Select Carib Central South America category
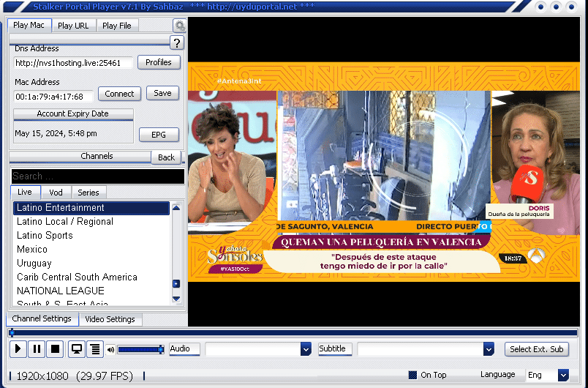 tap(91, 277)
